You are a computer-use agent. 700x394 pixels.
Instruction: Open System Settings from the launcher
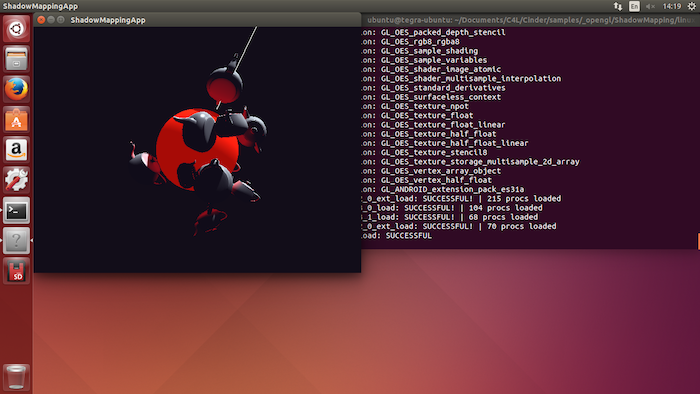click(17, 180)
